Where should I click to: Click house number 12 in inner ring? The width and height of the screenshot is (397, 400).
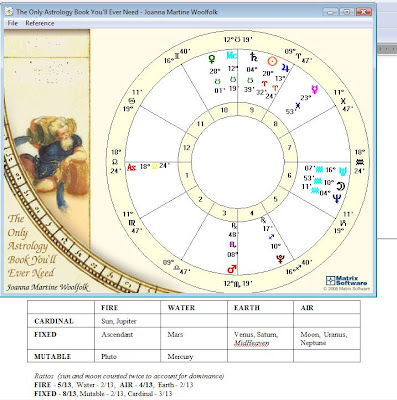[x=187, y=148]
